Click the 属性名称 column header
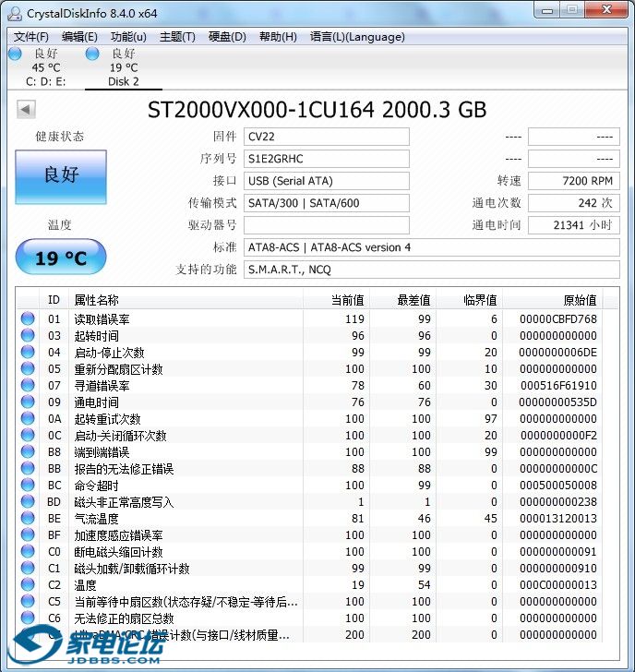The height and width of the screenshot is (672, 635). [186, 300]
